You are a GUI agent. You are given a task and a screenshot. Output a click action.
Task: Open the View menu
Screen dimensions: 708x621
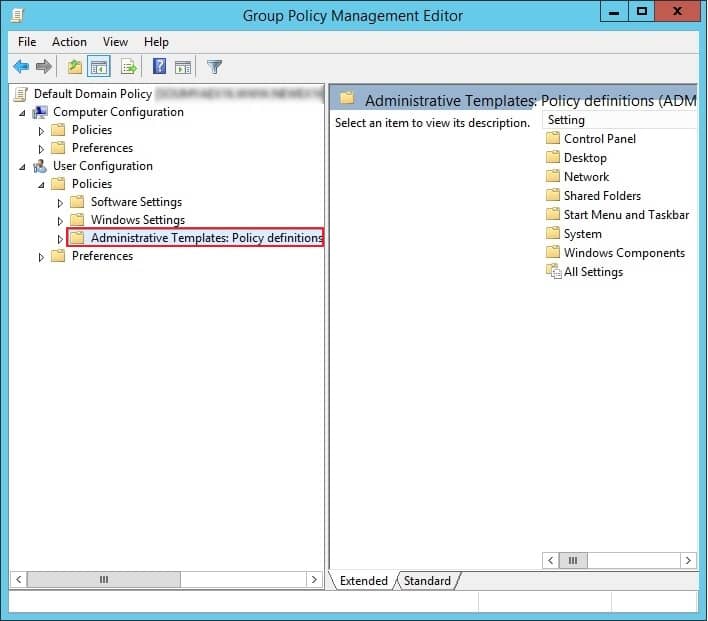pyautogui.click(x=115, y=42)
